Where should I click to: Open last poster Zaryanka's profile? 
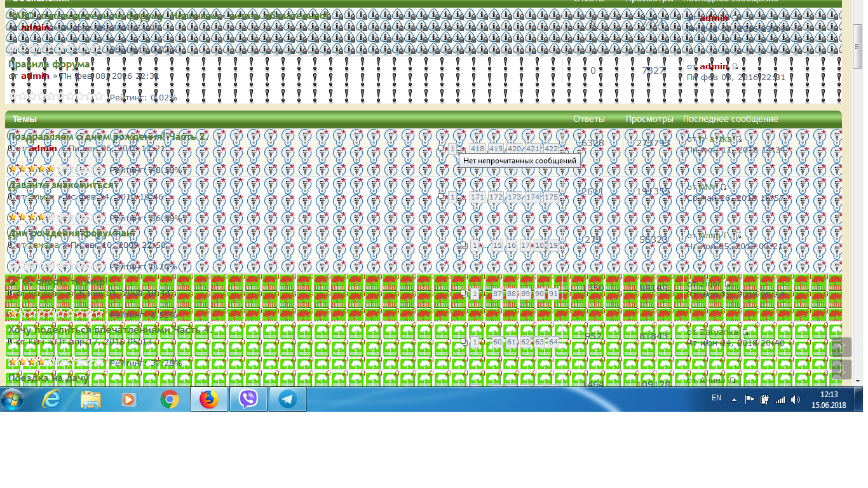(719, 332)
